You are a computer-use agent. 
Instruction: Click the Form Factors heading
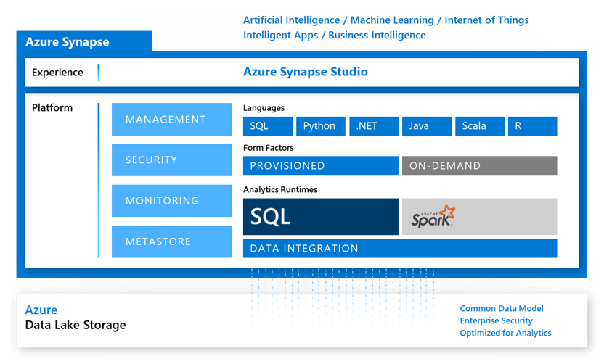coord(268,148)
